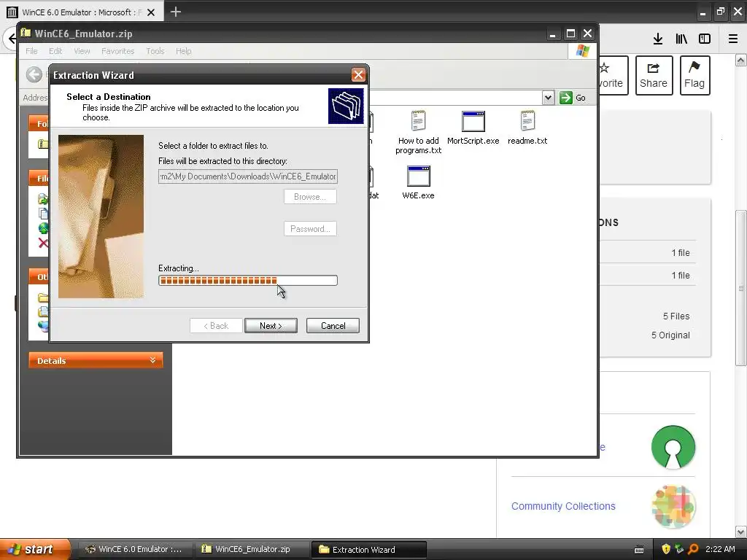Click the Firefox downloads arrow icon
Viewport: 747px width, 560px height.
tap(658, 39)
